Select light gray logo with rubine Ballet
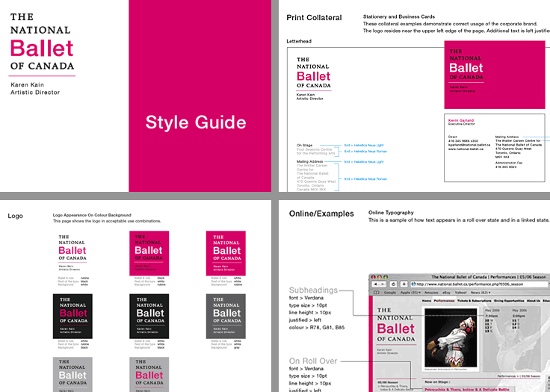This screenshot has width=550, height=392. 149,375
